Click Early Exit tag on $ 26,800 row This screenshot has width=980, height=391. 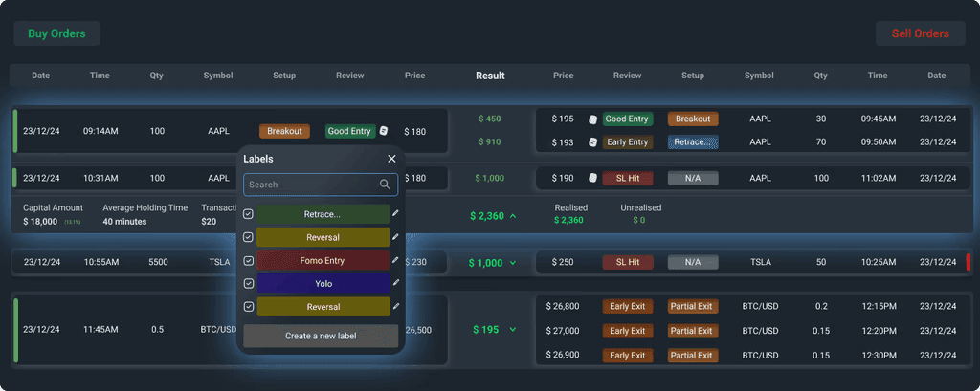pos(628,306)
